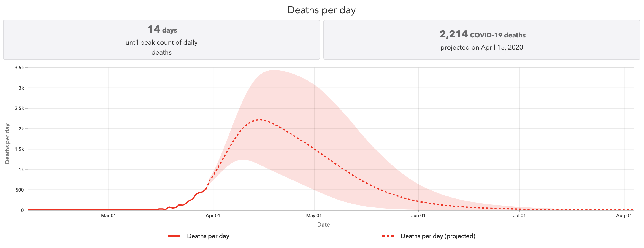Screen dimensions: 644x248
Task: Click the "Jul 01" x-axis label
Action: pos(519,215)
